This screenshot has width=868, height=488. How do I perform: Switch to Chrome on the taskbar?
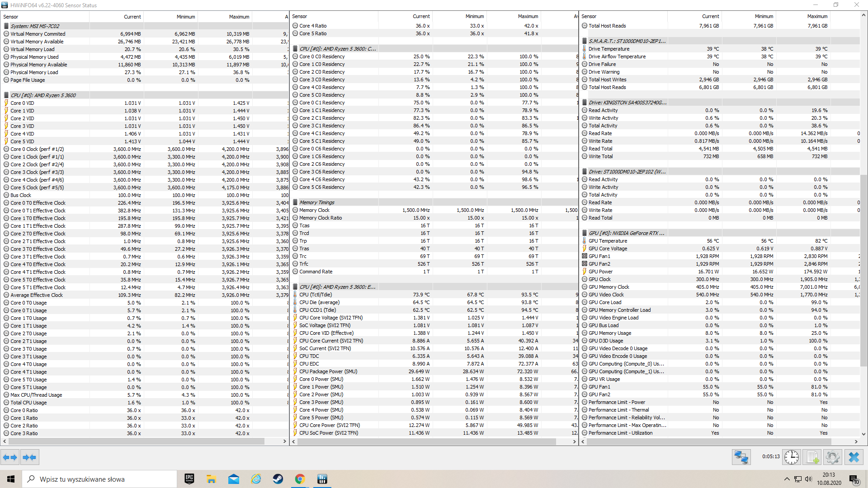pyautogui.click(x=300, y=479)
